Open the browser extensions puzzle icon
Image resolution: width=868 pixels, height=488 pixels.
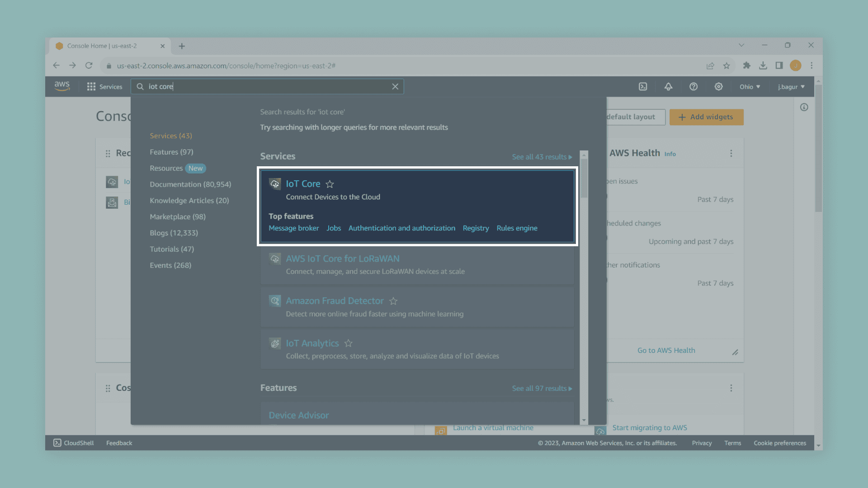(747, 66)
